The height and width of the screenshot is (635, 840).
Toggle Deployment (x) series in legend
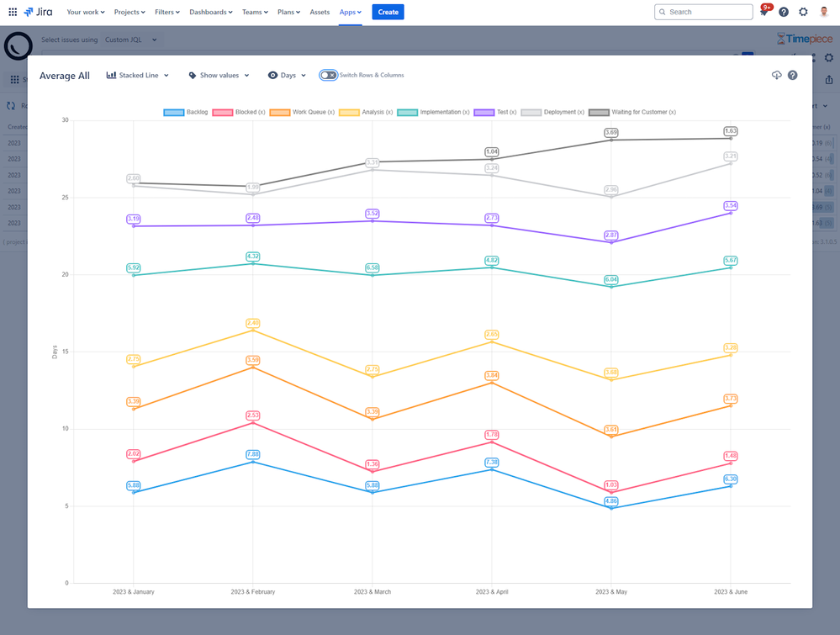click(x=552, y=112)
